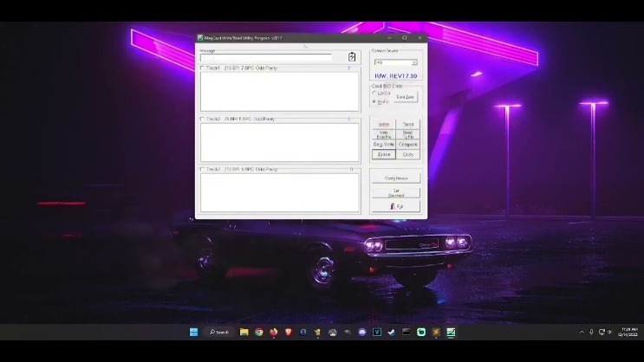Click the Read button
This screenshot has height=362, width=644.
[408, 124]
